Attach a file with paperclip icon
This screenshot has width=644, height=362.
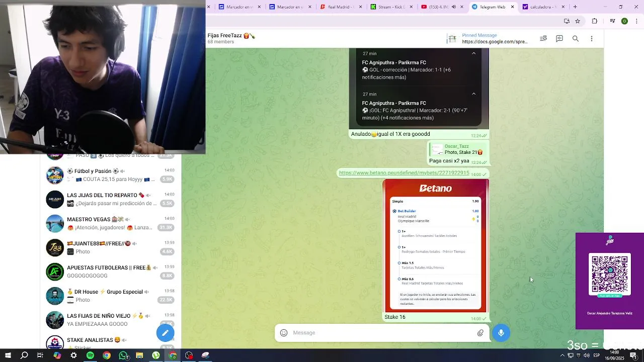click(x=480, y=333)
